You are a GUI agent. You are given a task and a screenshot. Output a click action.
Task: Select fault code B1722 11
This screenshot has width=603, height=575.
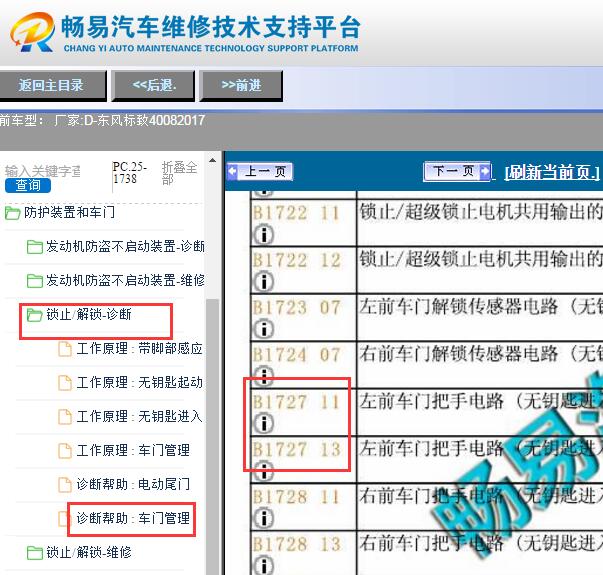[x=297, y=213]
